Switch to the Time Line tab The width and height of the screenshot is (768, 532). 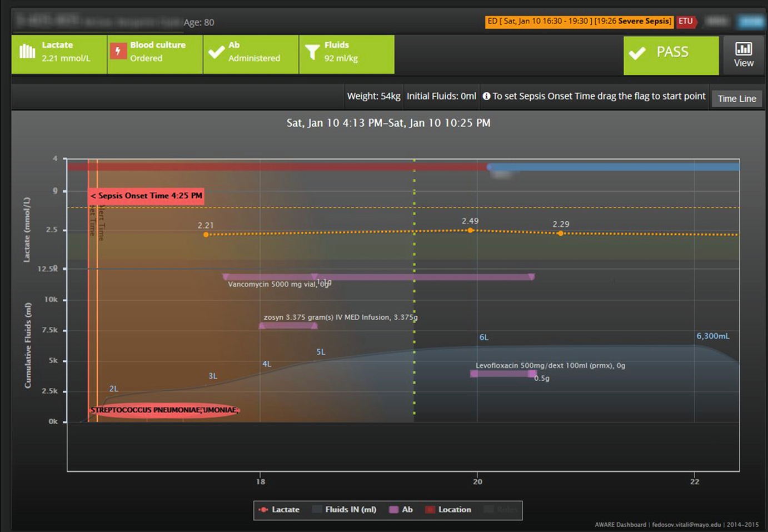[736, 98]
